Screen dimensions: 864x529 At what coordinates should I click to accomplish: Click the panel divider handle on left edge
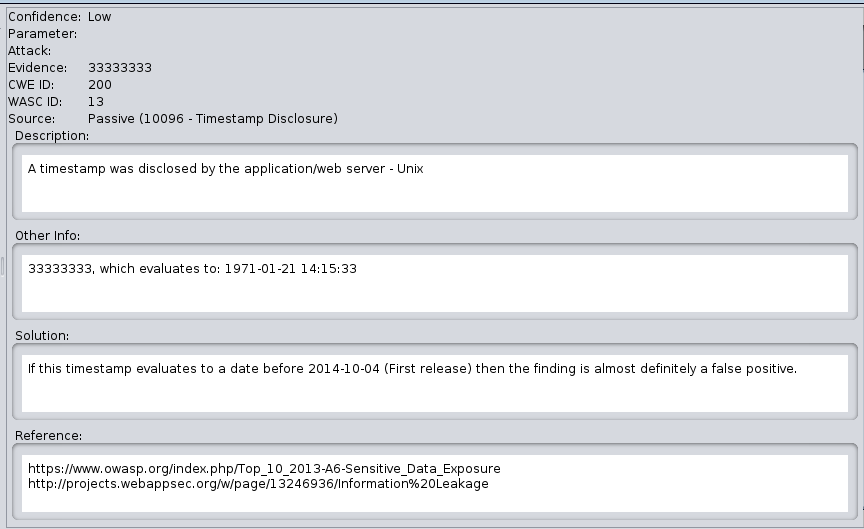3,265
